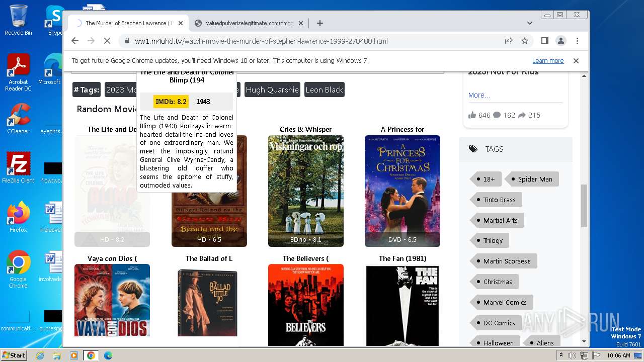Close the valuedpulverizelegitimate.com tab
This screenshot has width=644, height=362.
click(301, 23)
